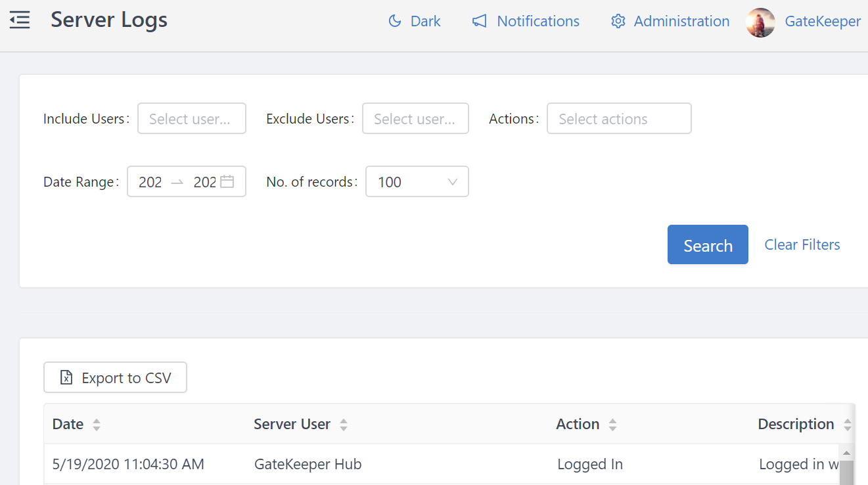Open the Actions filter selector
Image resolution: width=868 pixels, height=485 pixels.
pos(618,119)
